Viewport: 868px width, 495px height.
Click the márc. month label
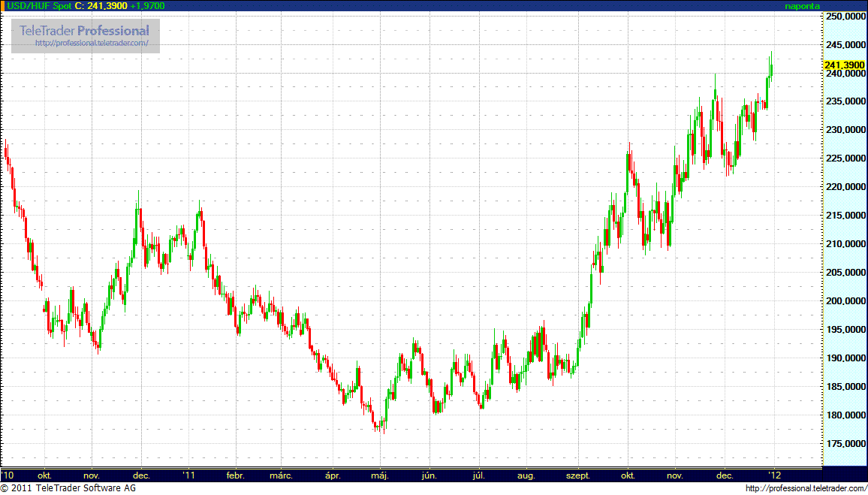click(x=280, y=475)
